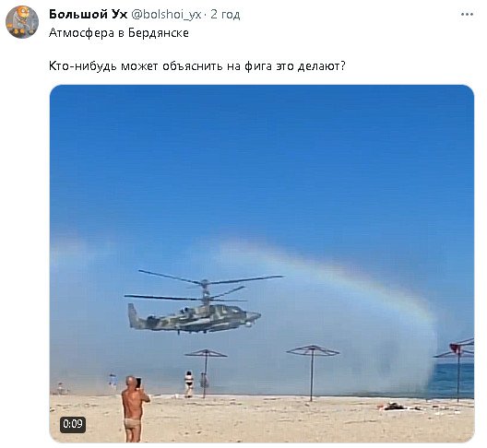
Task: Open the tweet via the 2 год timestamp
Action: [x=225, y=14]
